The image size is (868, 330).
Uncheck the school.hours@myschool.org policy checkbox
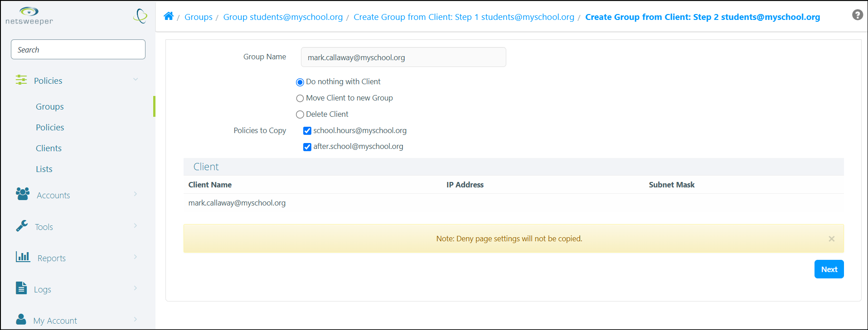(307, 131)
